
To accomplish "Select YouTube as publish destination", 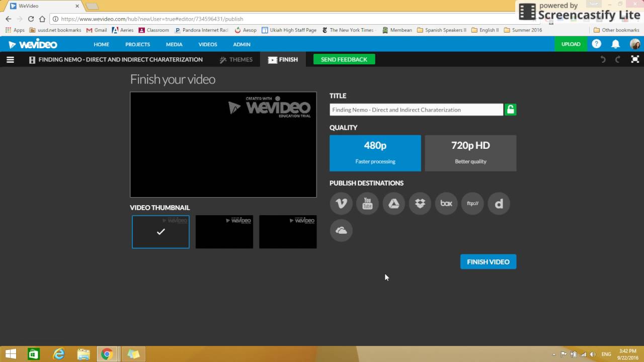I will coord(367,204).
